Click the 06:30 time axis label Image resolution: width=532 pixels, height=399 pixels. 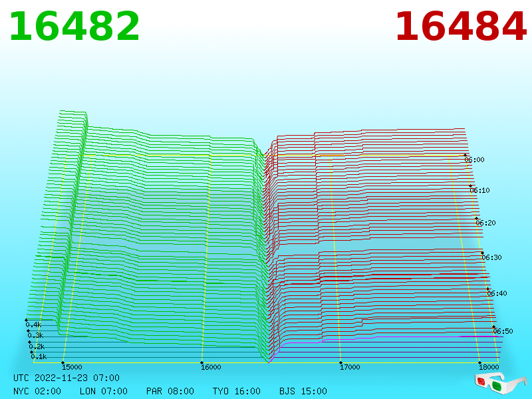(491, 257)
